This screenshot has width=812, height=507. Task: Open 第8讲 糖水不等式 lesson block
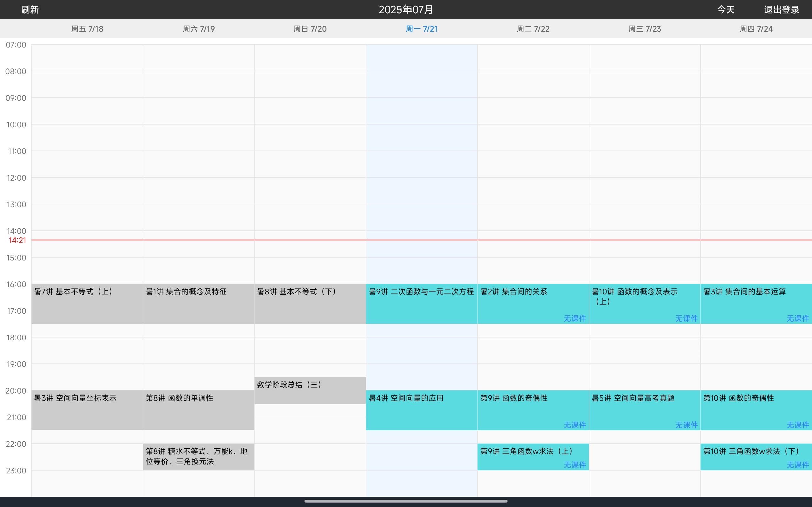[x=198, y=456]
